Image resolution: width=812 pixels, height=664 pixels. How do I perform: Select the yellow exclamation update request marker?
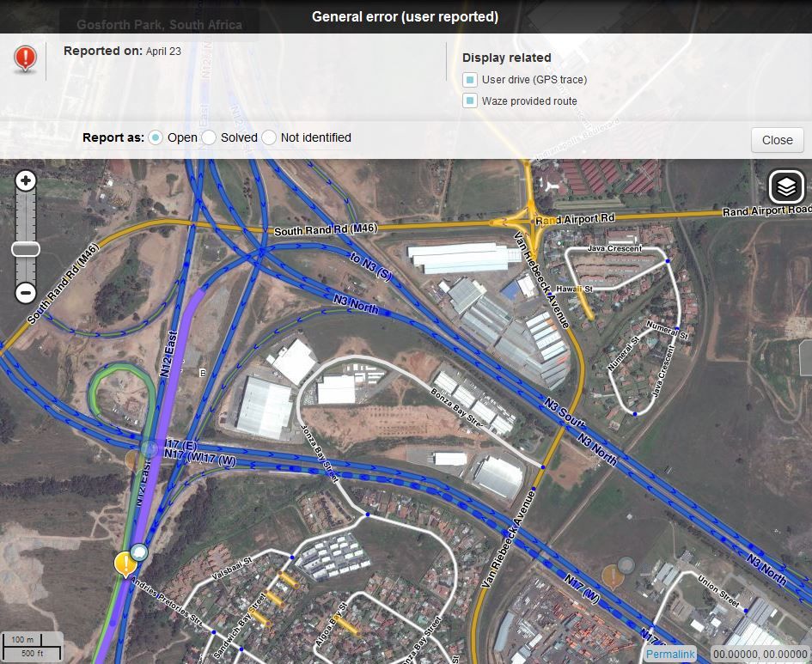126,564
